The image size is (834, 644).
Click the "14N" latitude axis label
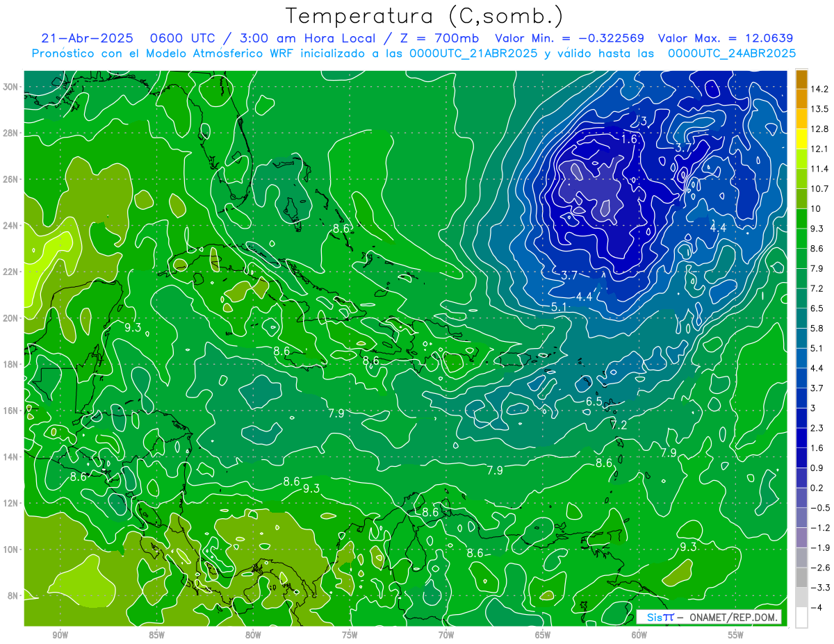point(11,457)
